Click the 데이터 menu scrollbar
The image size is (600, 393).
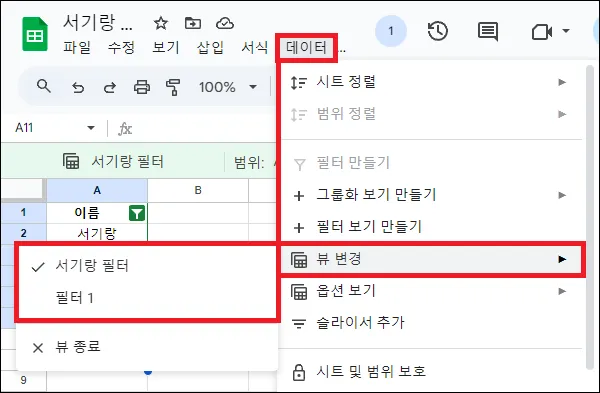[x=589, y=217]
